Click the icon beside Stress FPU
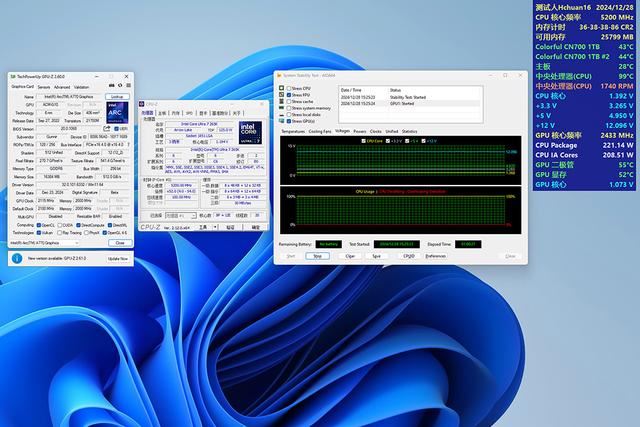Image resolution: width=640 pixels, height=427 pixels. pos(282,95)
